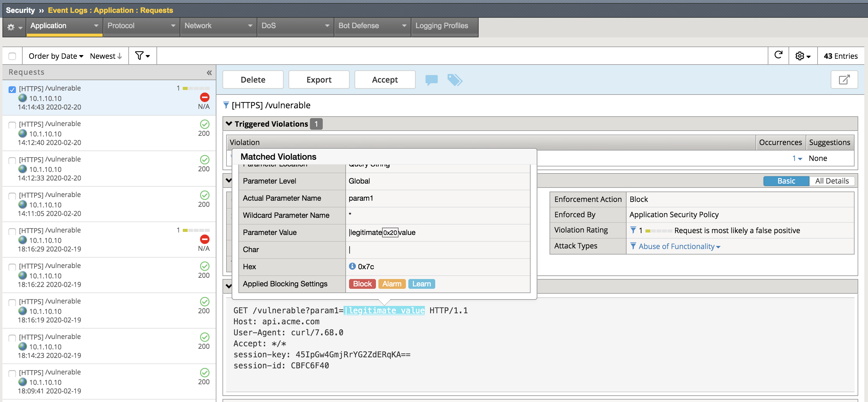The height and width of the screenshot is (402, 868).
Task: Check the 18:16:19 2020-02-19 request checkbox
Action: tap(12, 303)
